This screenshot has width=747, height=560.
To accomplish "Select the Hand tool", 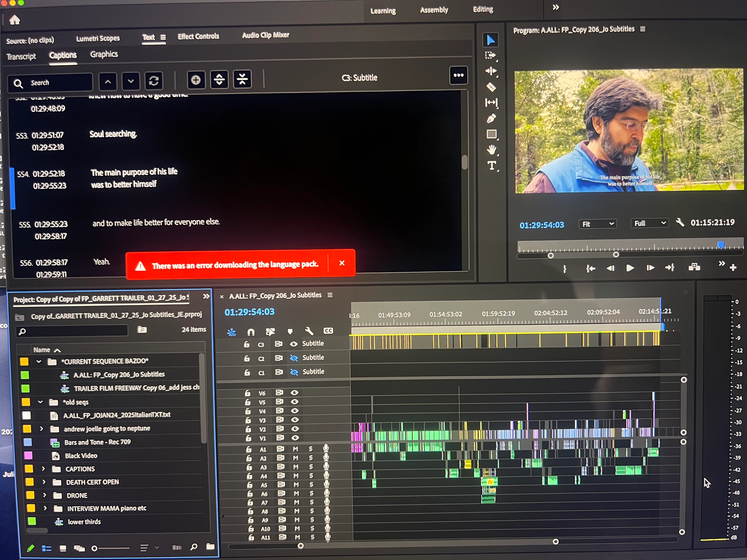I will (x=492, y=149).
